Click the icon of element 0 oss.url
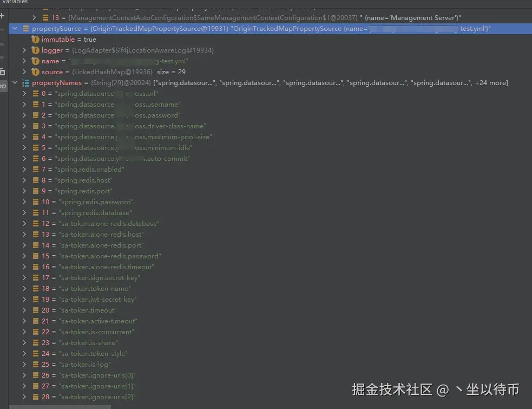The image size is (532, 409). (36, 93)
